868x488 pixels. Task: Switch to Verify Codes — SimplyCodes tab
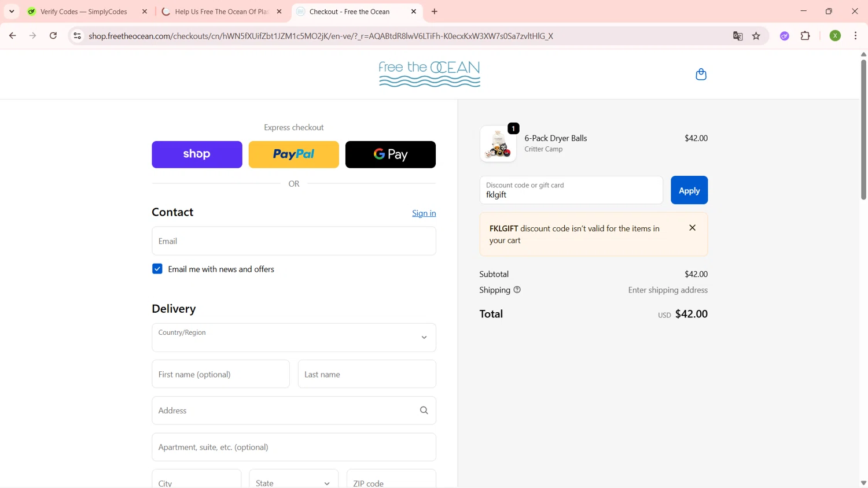(84, 12)
